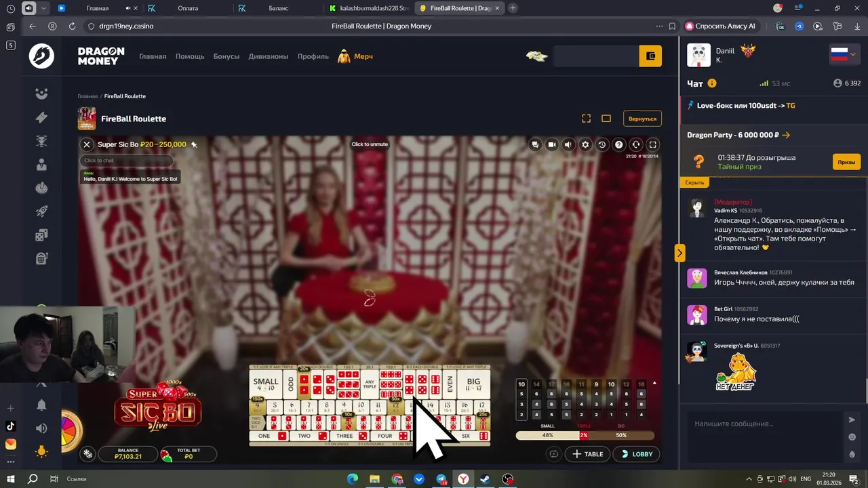Open the live game chat icon
Screen dimensions: 868x488
(x=535, y=144)
